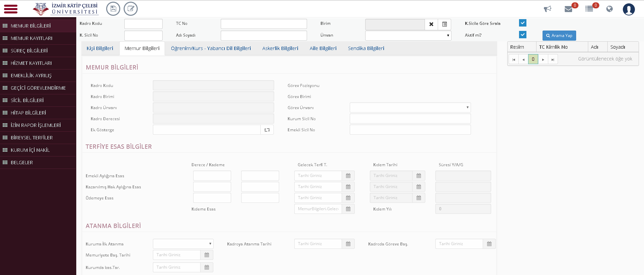The image size is (644, 275).
Task: Open SİCİL BİLGİLERİ sidebar item
Action: point(38,100)
